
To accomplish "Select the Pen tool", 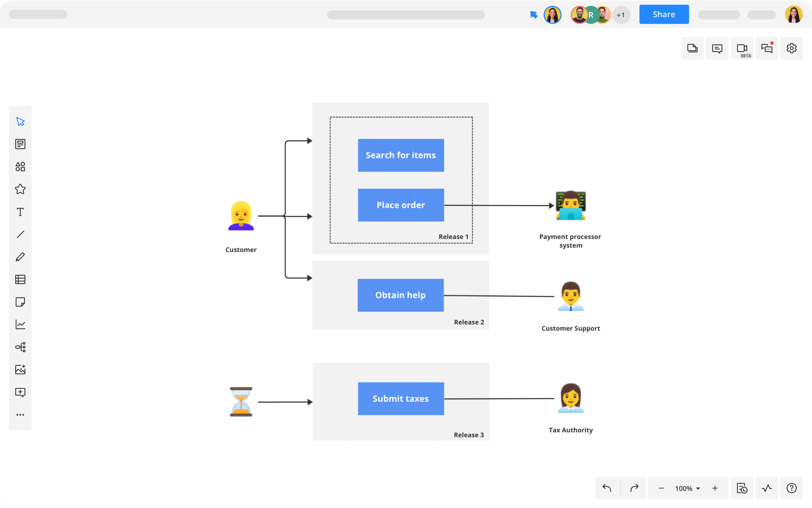I will tap(20, 256).
